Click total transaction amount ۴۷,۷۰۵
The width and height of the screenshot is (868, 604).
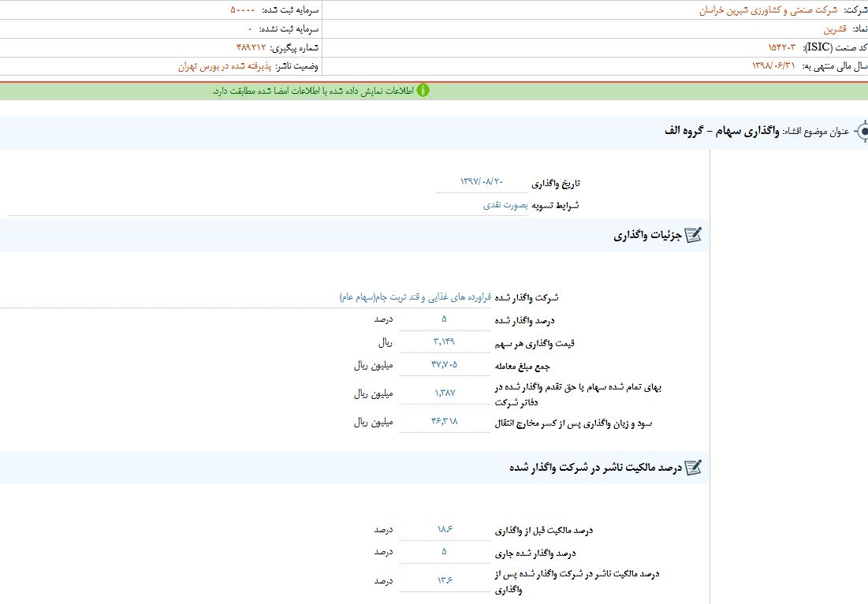coord(445,364)
